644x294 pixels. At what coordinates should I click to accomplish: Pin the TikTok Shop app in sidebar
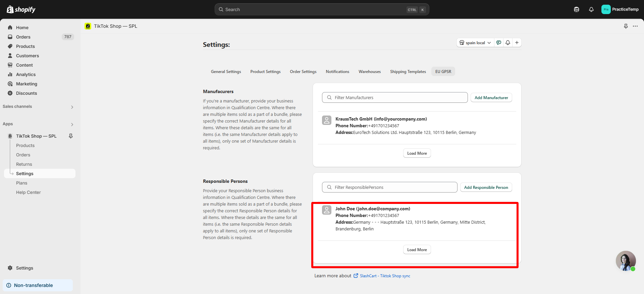click(x=71, y=136)
